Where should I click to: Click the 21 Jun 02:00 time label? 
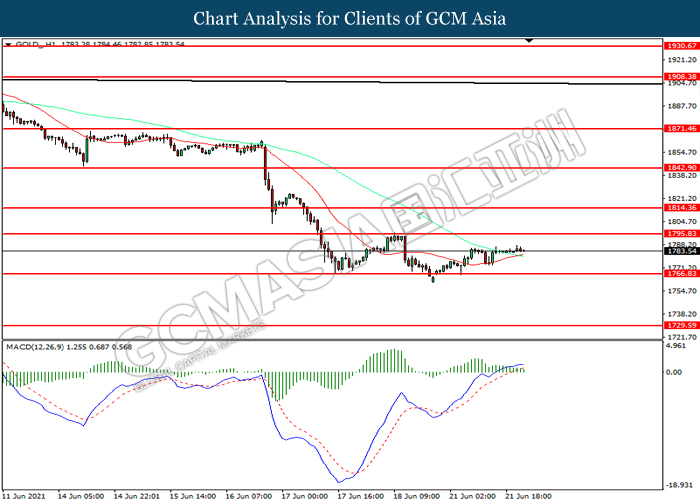[x=473, y=496]
